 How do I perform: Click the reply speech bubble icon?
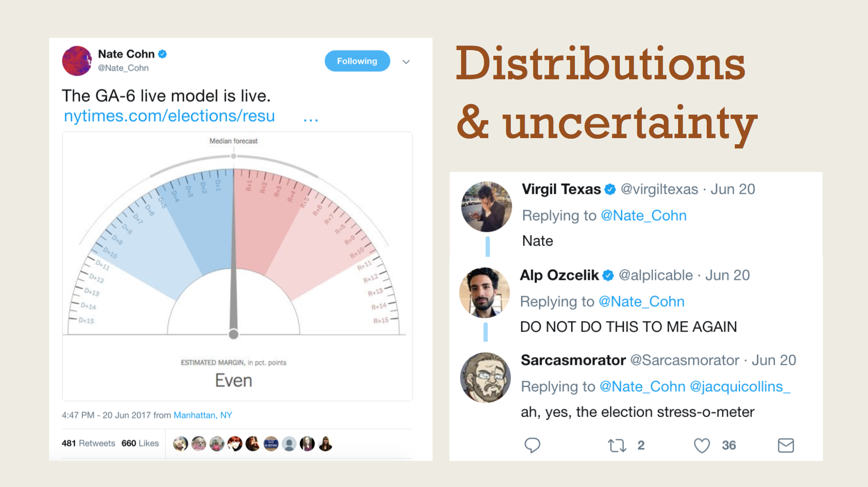532,446
